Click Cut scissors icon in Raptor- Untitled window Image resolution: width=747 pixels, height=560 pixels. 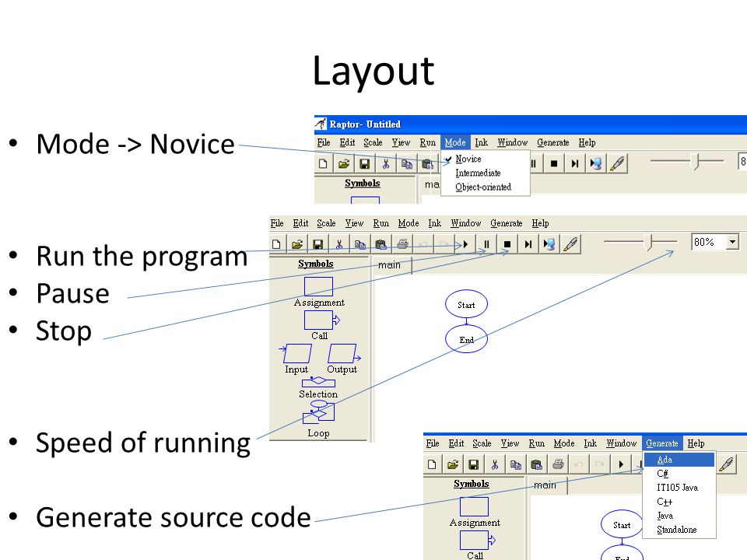pos(385,164)
